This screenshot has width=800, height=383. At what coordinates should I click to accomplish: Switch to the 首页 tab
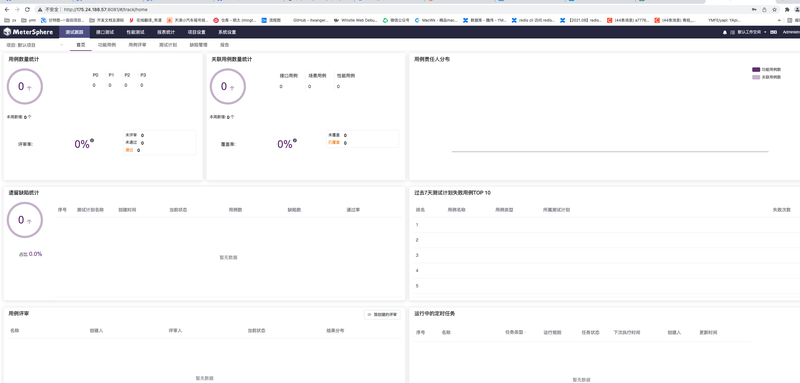click(81, 45)
